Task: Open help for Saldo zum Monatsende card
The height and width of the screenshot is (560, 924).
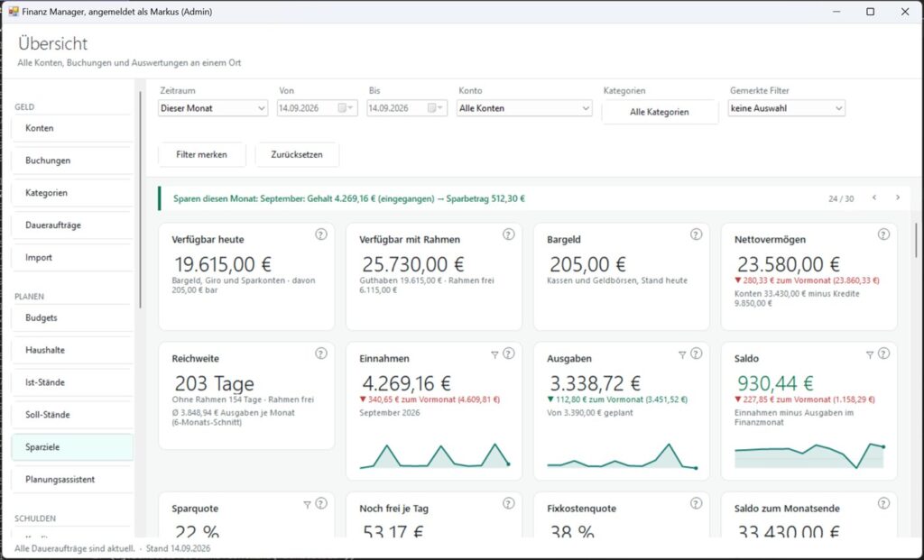Action: 883,503
